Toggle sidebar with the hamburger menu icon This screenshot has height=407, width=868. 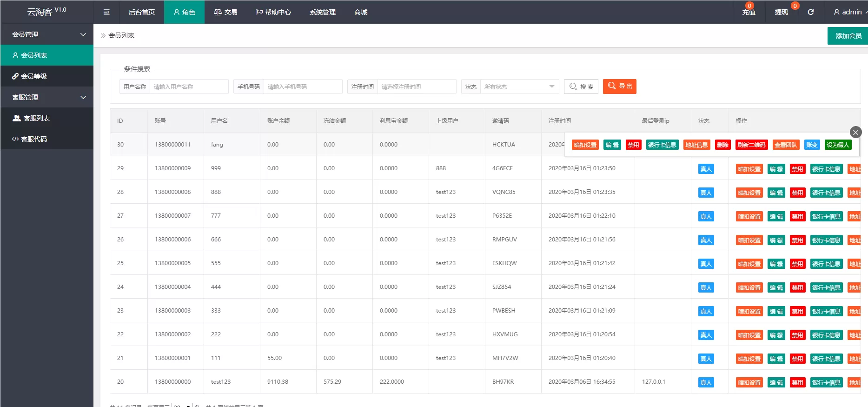coord(106,12)
